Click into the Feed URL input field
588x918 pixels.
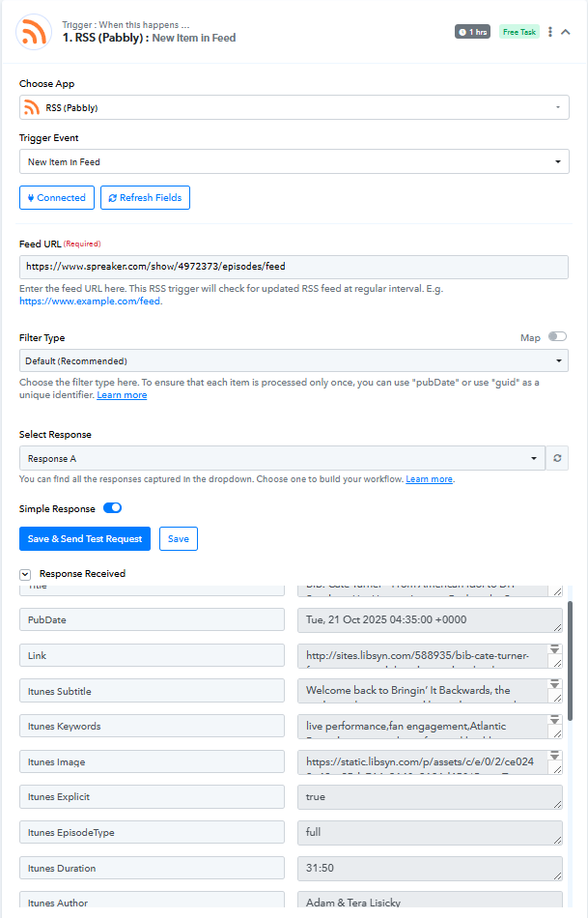[294, 266]
